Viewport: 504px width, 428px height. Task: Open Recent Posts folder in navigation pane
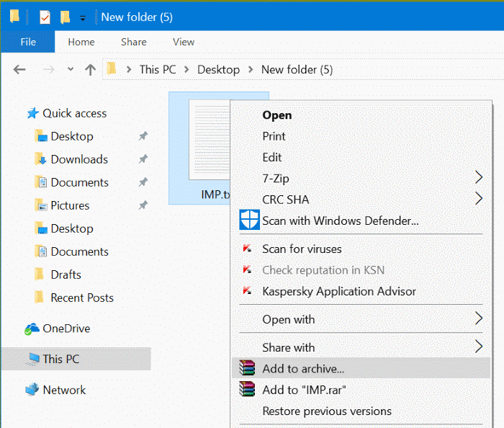[82, 298]
